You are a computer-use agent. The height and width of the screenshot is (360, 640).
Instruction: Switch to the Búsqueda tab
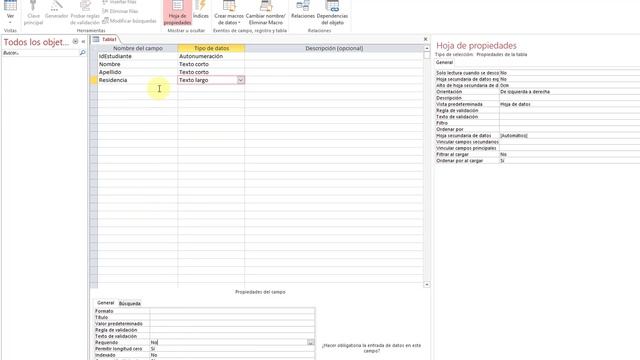tap(130, 304)
